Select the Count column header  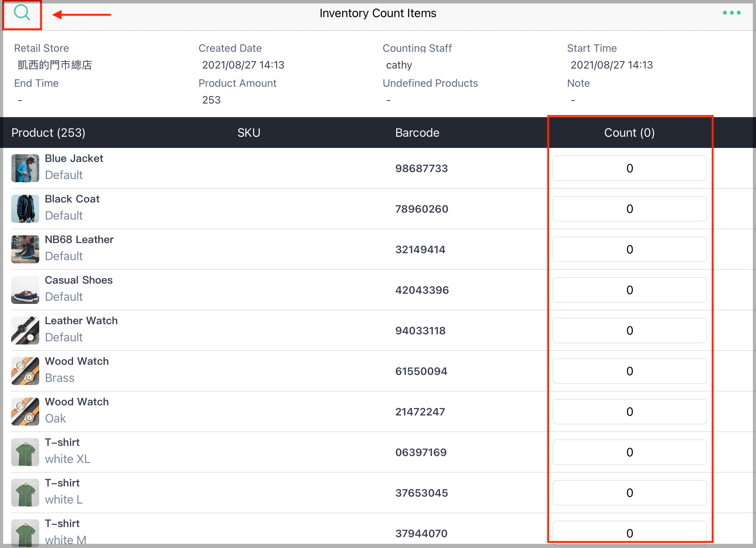629,133
